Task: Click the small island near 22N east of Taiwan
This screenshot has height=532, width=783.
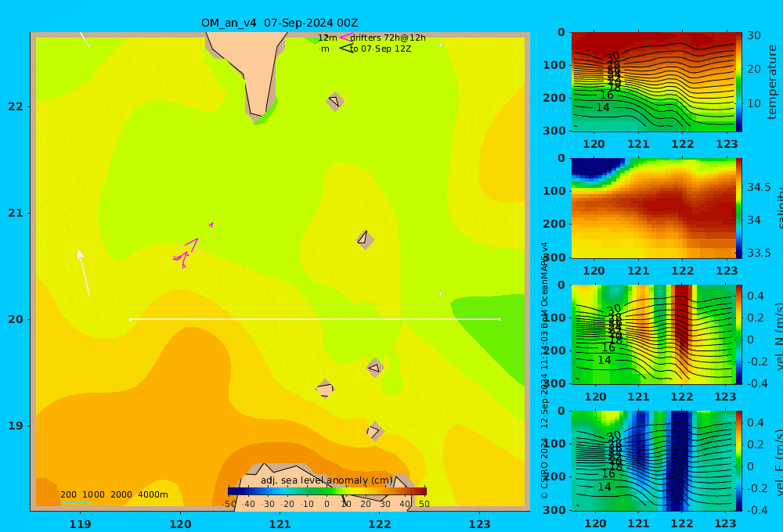Action: point(335,101)
